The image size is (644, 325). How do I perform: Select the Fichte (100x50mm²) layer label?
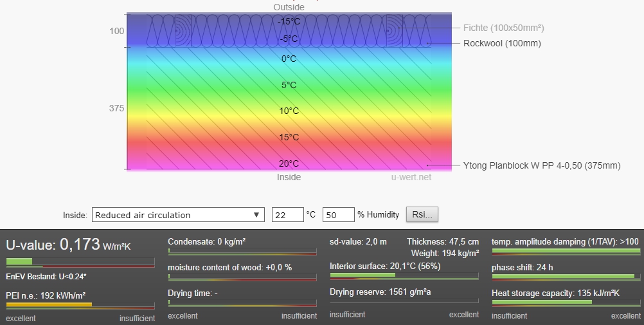pos(503,28)
